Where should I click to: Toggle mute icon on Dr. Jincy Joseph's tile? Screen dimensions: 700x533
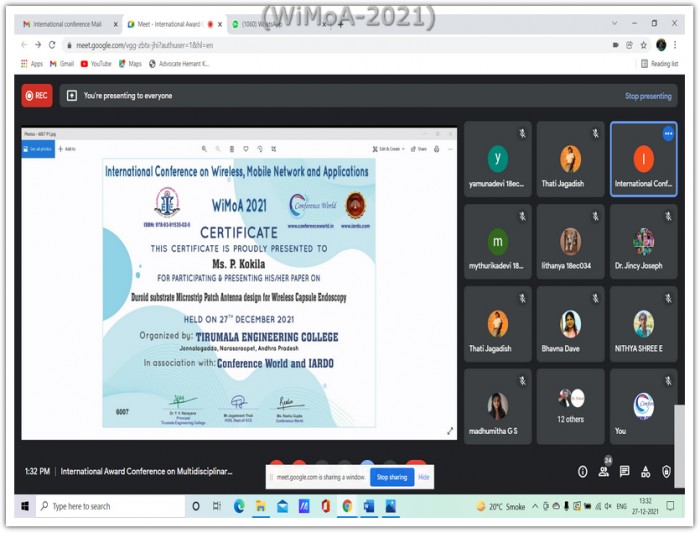point(668,215)
